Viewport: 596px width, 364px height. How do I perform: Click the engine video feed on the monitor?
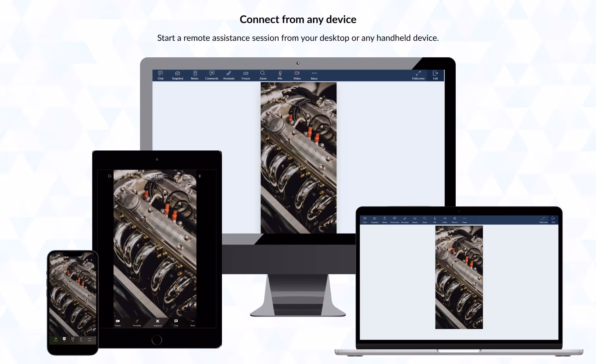(x=299, y=158)
